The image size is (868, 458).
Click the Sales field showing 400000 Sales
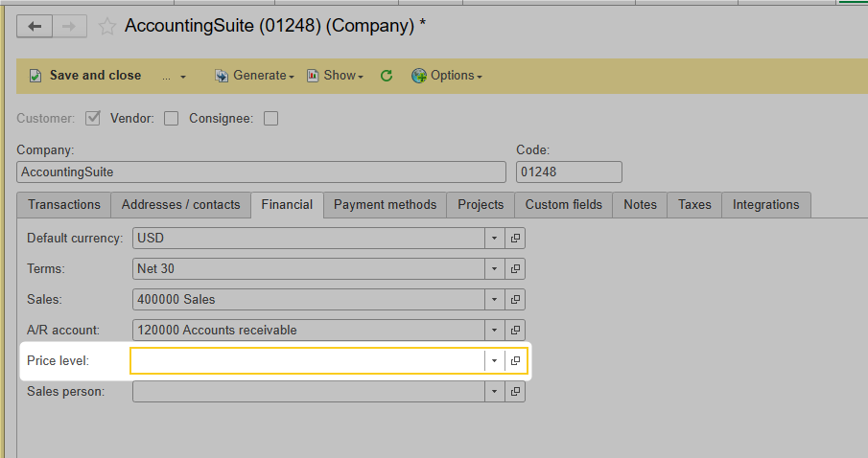[308, 299]
